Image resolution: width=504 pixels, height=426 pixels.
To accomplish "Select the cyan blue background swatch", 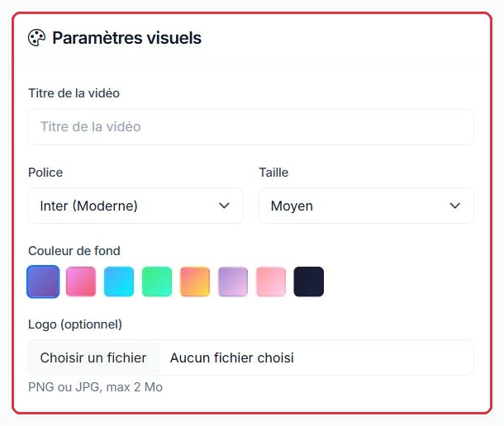I will (x=119, y=282).
